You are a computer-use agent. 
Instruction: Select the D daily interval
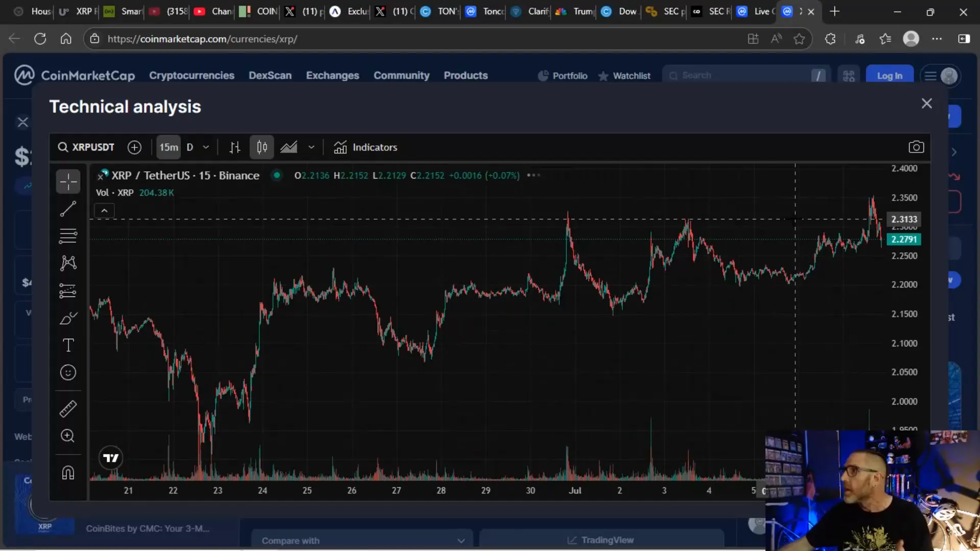190,147
